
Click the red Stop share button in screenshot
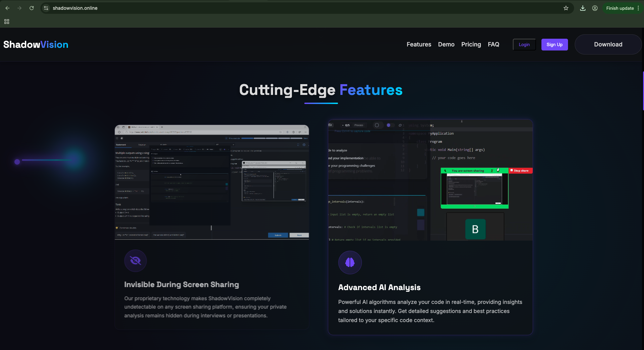click(521, 171)
